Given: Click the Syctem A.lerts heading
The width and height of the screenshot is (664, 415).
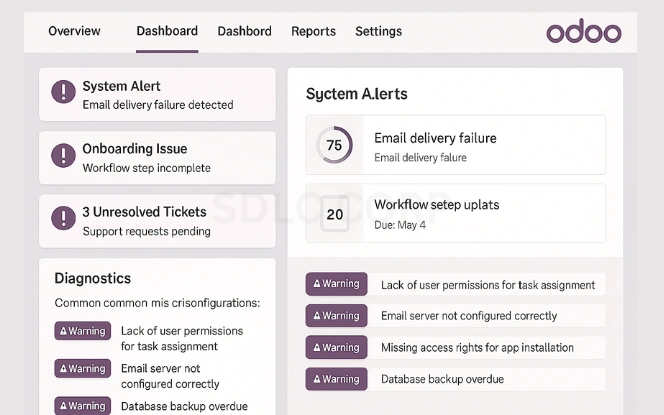Looking at the screenshot, I should [x=357, y=94].
